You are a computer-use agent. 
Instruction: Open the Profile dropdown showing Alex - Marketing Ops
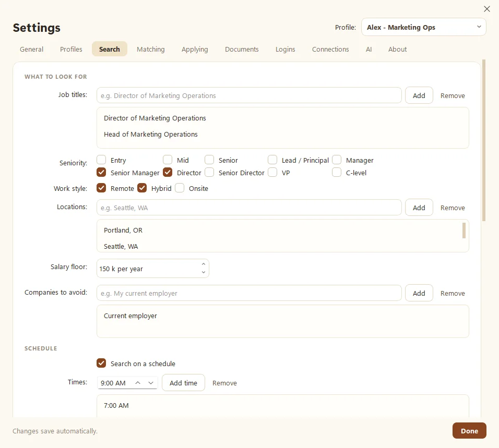pos(424,27)
